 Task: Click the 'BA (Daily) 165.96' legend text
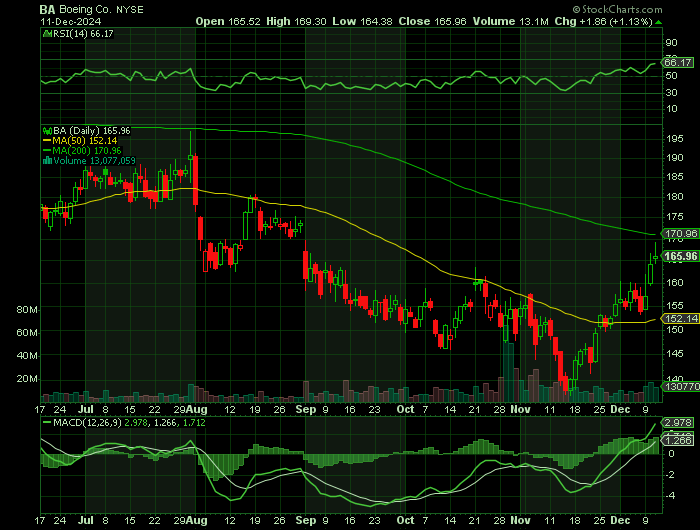pyautogui.click(x=92, y=131)
